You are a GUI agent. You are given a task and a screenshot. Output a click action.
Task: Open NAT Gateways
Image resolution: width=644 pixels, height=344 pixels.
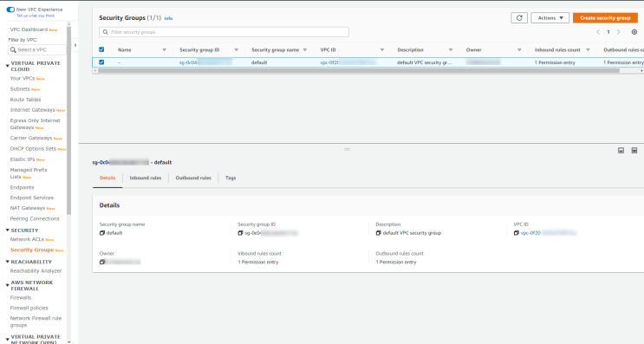tap(28, 208)
